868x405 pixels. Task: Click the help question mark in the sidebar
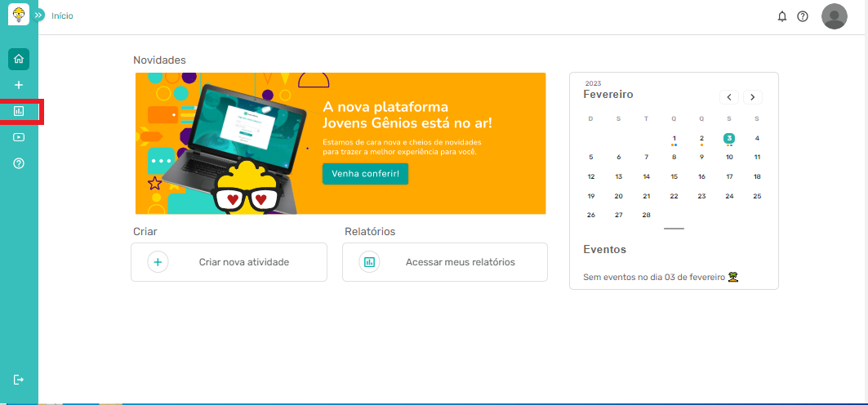(19, 163)
